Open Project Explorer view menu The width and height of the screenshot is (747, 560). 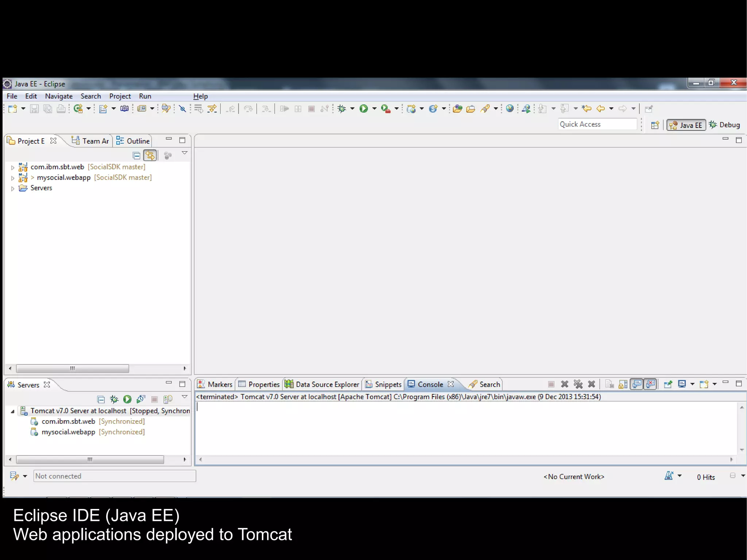point(185,154)
